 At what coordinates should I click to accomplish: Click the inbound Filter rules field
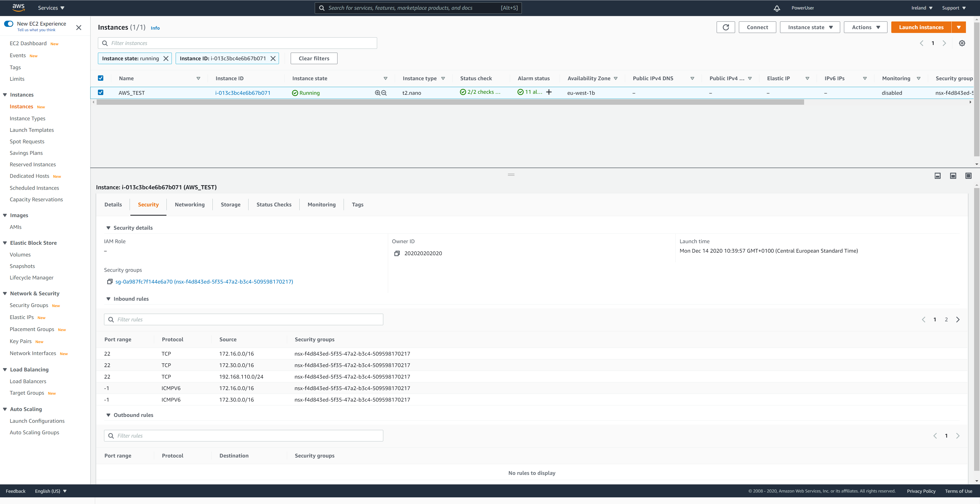pyautogui.click(x=243, y=320)
